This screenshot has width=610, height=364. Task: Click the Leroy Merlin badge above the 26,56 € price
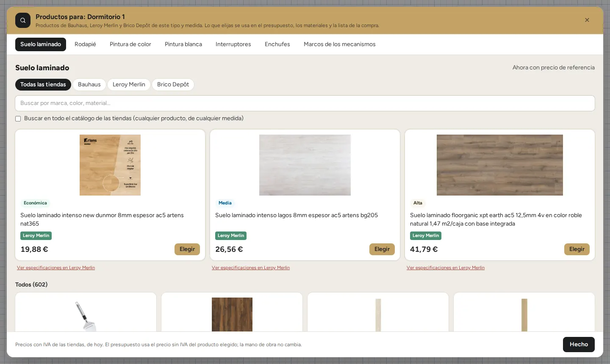[x=231, y=236]
